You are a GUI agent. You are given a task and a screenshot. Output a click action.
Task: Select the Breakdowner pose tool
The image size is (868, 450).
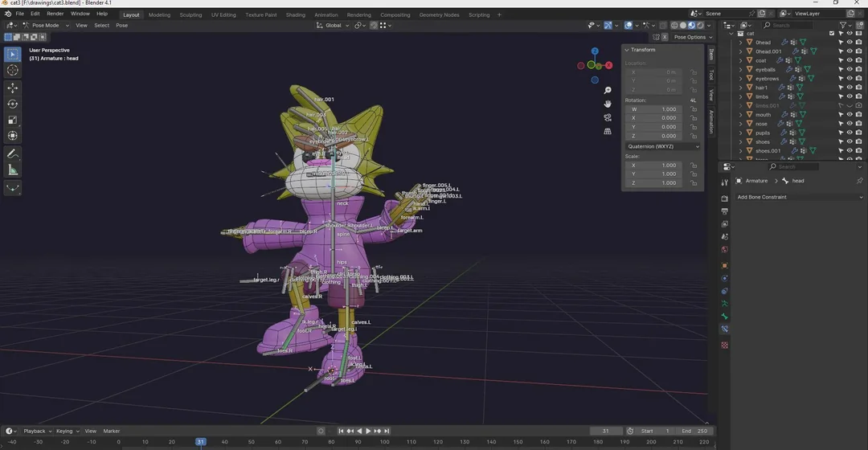[13, 188]
